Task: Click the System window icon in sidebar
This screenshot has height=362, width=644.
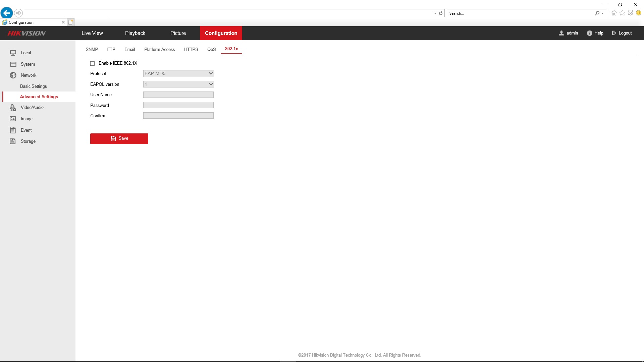Action: click(x=13, y=64)
